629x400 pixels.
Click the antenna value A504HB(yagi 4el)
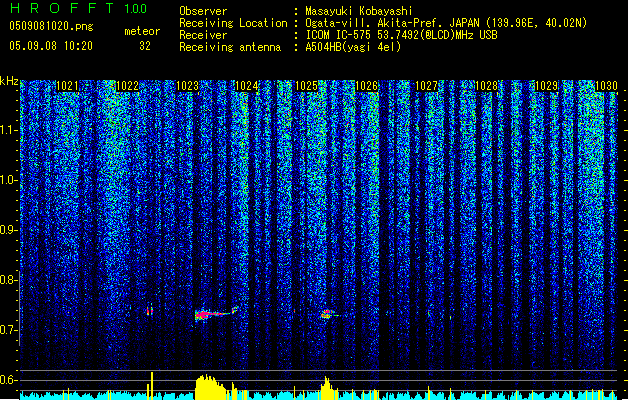pos(353,47)
